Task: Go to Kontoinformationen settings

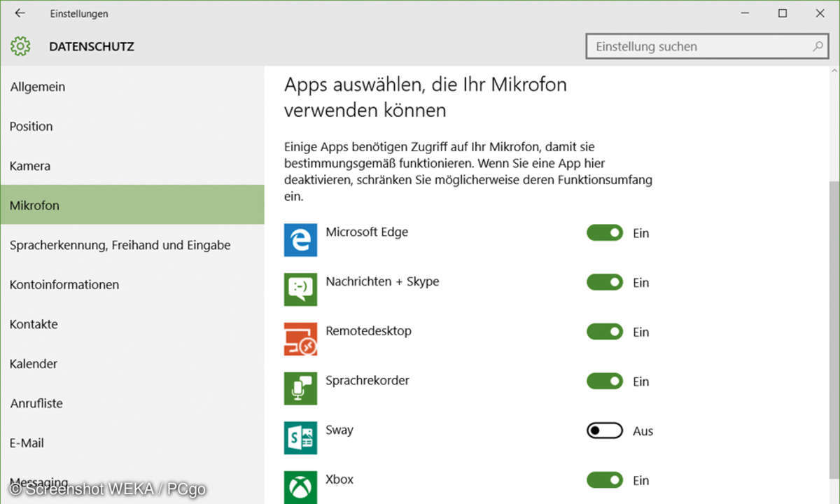Action: [132, 284]
